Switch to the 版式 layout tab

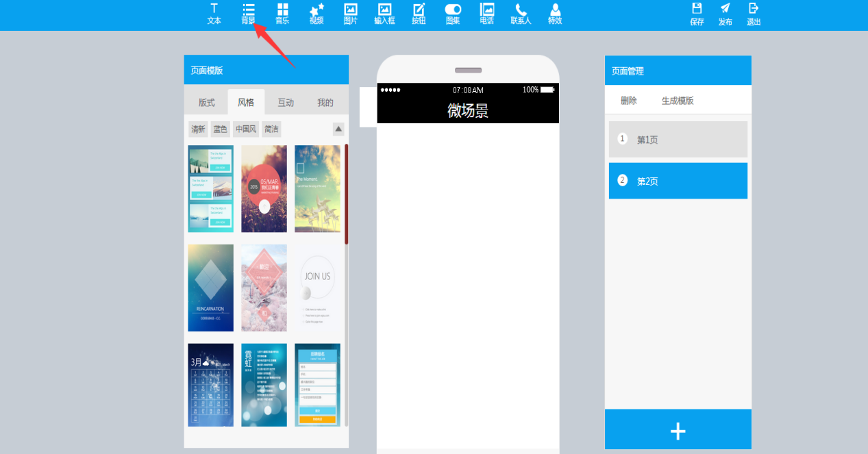click(207, 103)
